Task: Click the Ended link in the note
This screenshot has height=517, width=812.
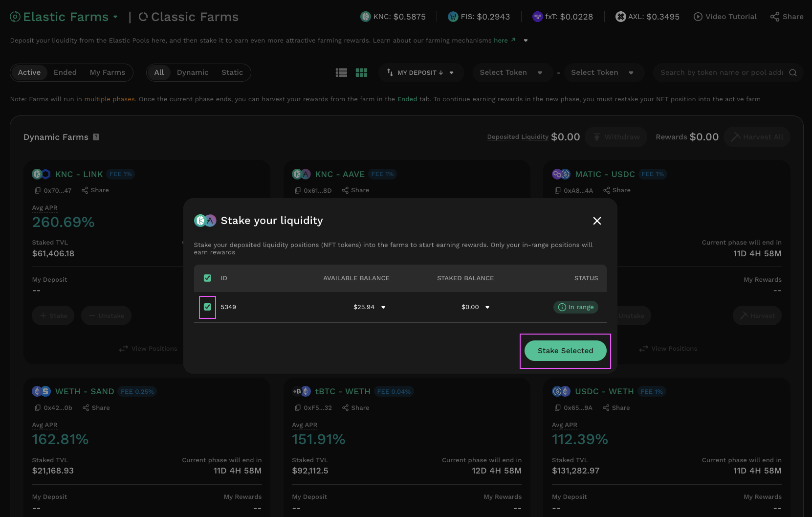Action: point(407,99)
